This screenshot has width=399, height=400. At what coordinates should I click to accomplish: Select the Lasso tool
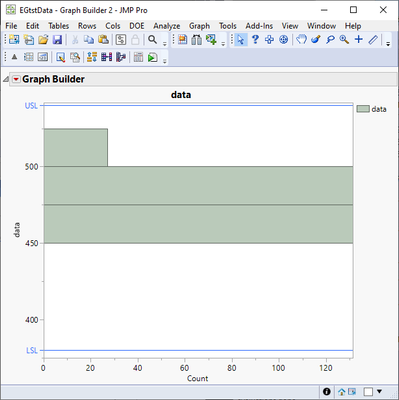[x=330, y=39]
